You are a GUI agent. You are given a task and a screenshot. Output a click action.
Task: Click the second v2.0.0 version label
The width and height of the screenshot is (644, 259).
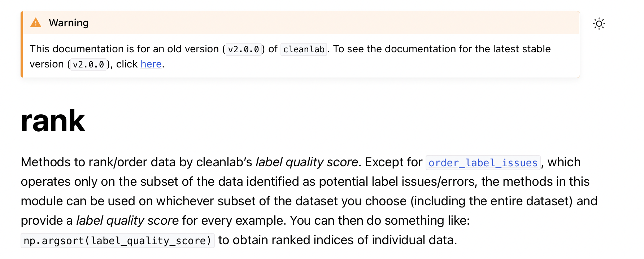pyautogui.click(x=88, y=65)
